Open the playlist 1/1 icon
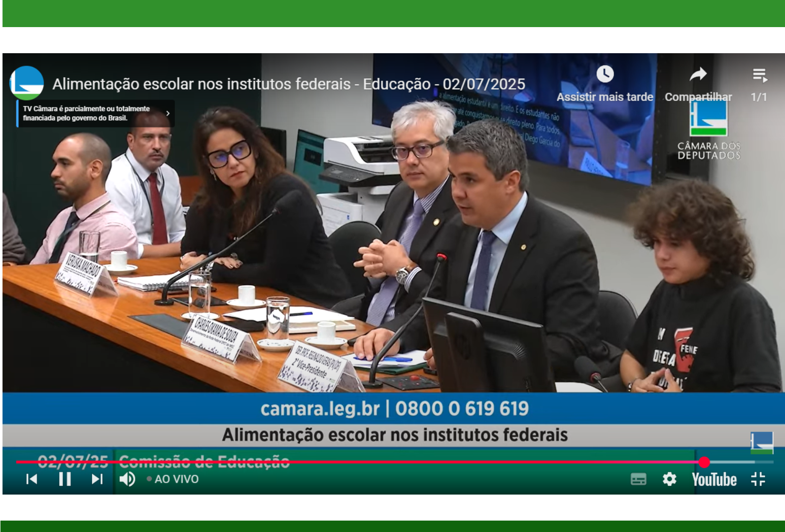 (x=759, y=75)
